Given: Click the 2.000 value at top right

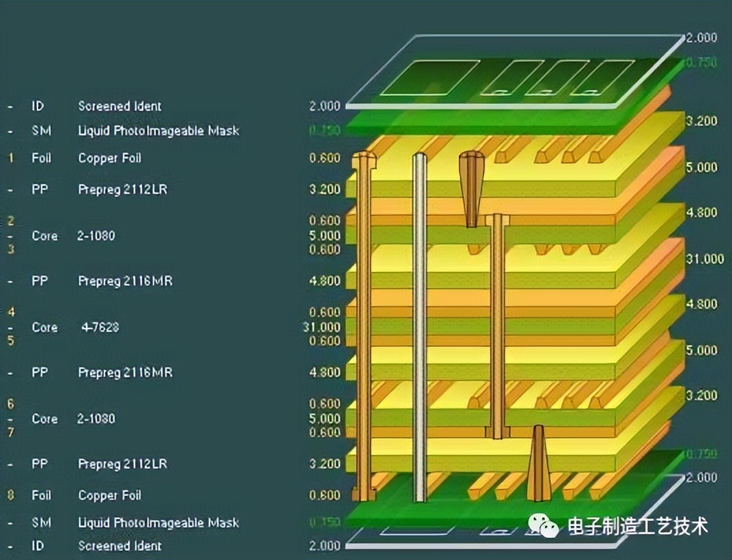Looking at the screenshot, I should [703, 38].
